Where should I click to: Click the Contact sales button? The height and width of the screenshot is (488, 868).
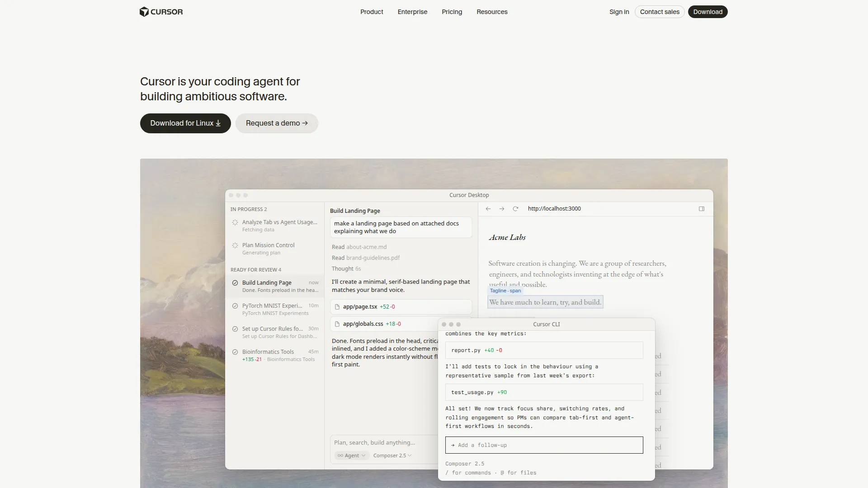[x=660, y=12]
